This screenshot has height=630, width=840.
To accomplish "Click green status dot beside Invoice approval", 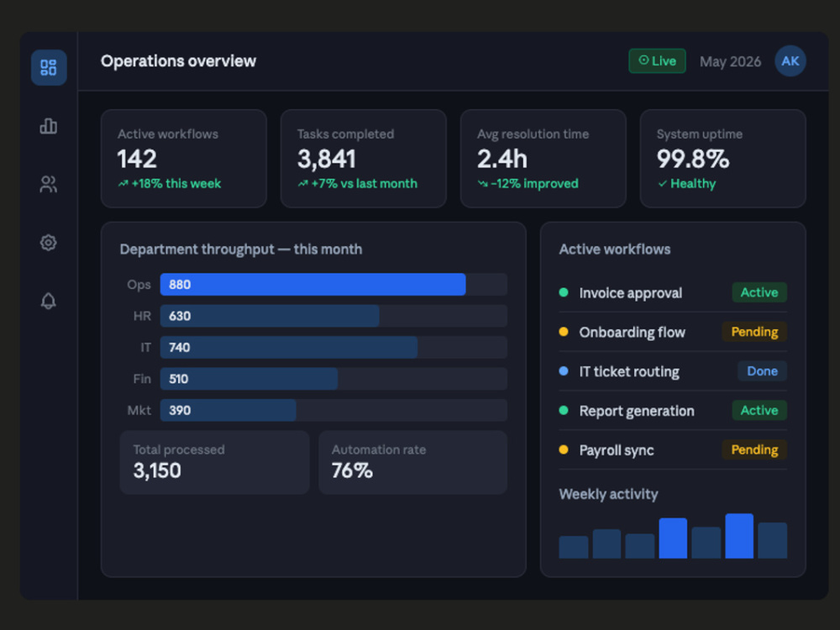I will click(564, 292).
